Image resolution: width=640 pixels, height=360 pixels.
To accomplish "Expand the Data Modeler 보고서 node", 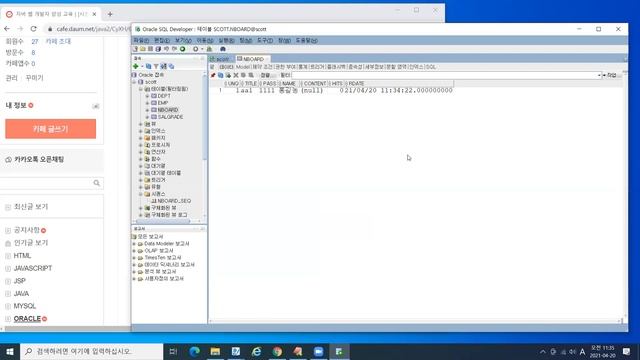I will tap(134, 244).
